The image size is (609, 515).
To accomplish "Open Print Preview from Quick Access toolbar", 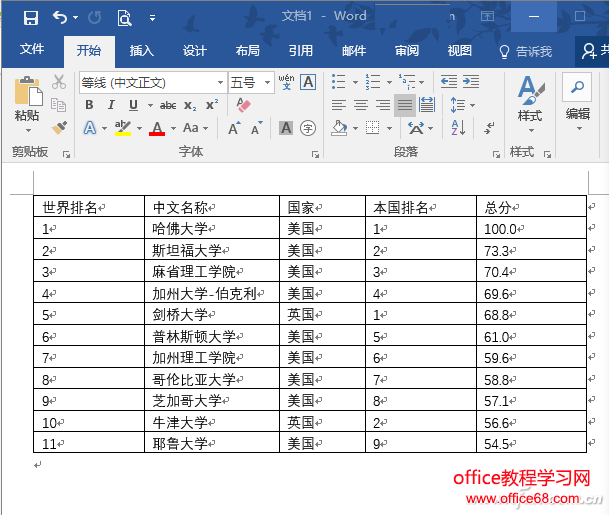I will 124,18.
